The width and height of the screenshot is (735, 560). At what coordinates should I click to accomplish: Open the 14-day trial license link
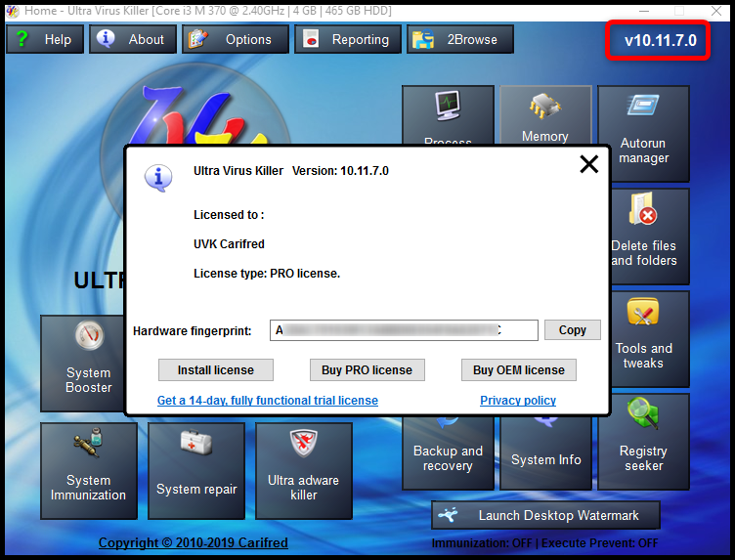click(268, 400)
